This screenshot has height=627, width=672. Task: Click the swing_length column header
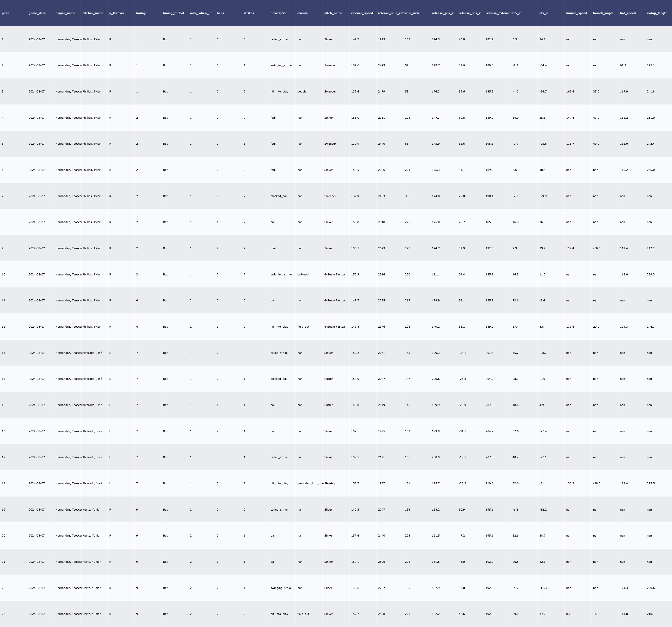coord(657,13)
